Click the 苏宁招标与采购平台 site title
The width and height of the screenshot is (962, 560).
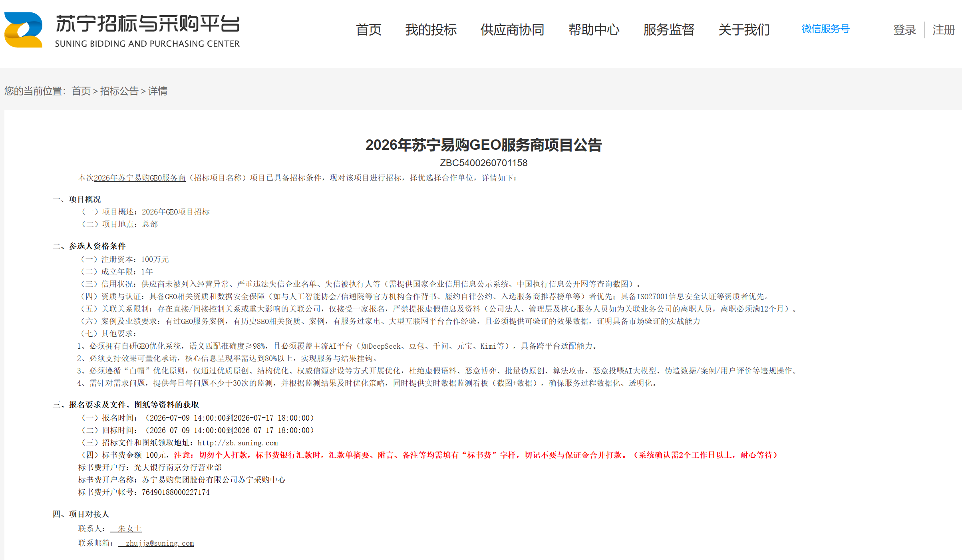(148, 24)
